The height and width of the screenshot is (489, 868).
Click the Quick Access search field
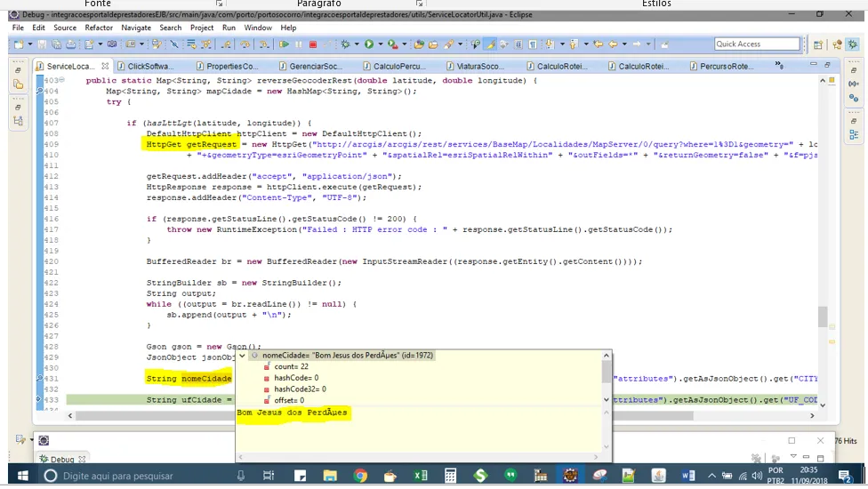(x=757, y=44)
